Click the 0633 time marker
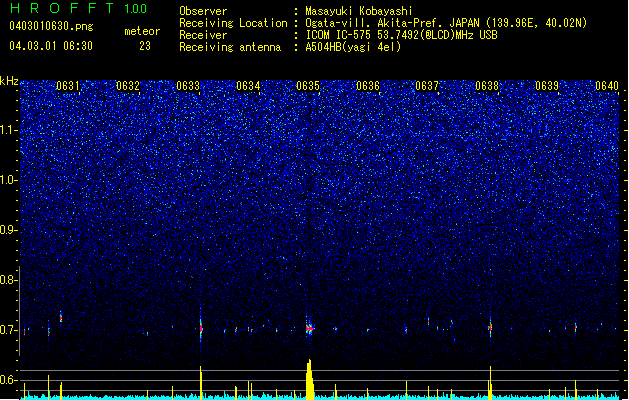The width and height of the screenshot is (629, 400). (x=188, y=85)
